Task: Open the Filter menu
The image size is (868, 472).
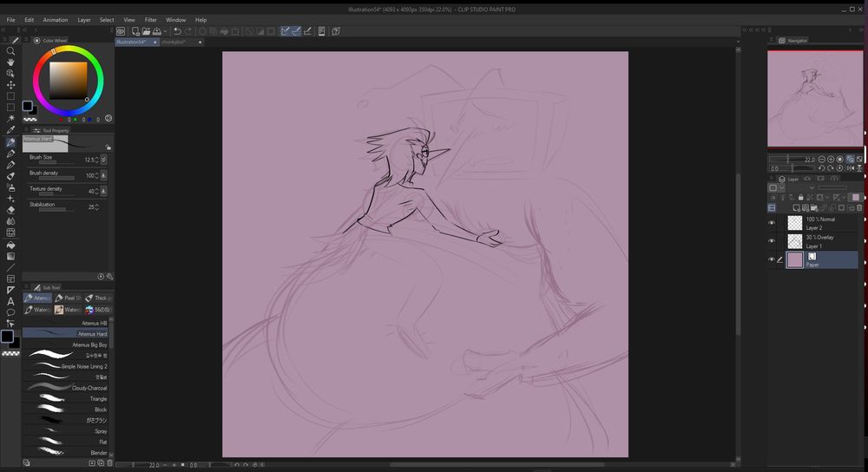Action: (x=150, y=20)
